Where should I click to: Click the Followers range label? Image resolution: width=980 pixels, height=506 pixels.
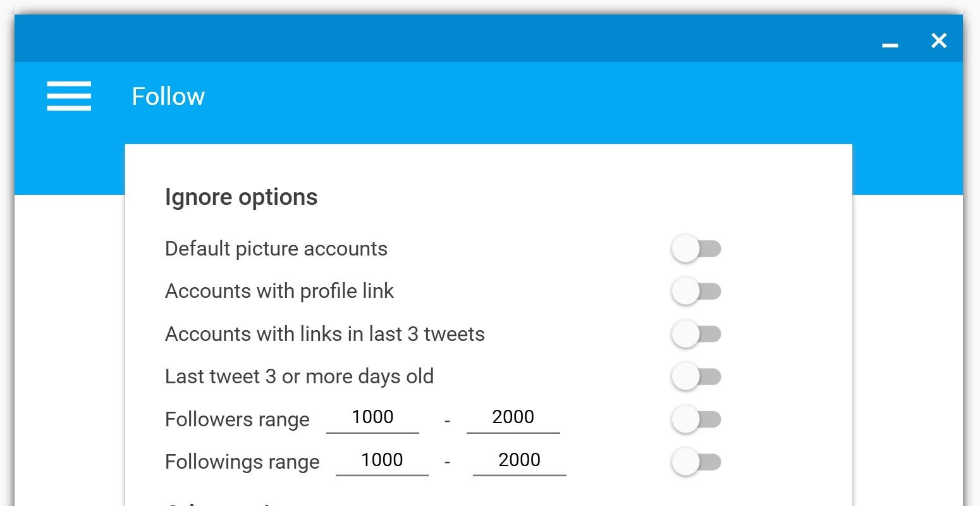pyautogui.click(x=237, y=419)
